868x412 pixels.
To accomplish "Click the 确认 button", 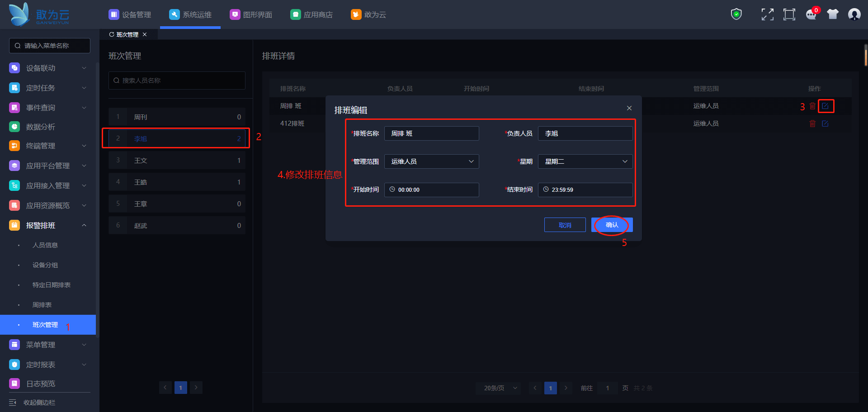I will point(612,225).
